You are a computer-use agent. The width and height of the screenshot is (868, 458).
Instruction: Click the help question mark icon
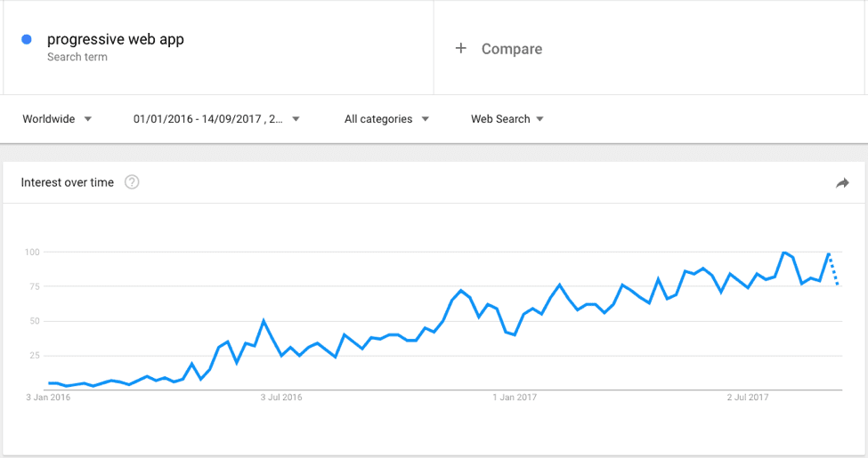coord(132,182)
